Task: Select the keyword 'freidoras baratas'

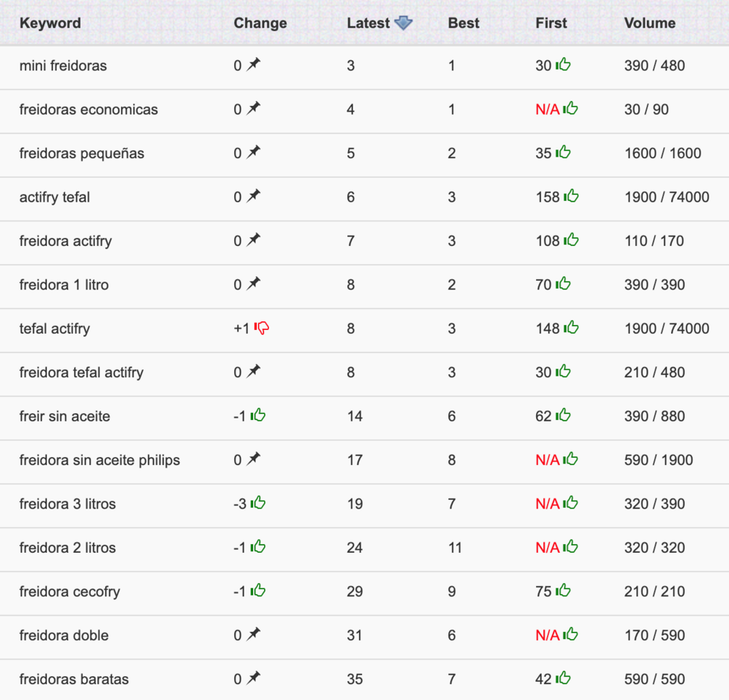Action: point(74,679)
